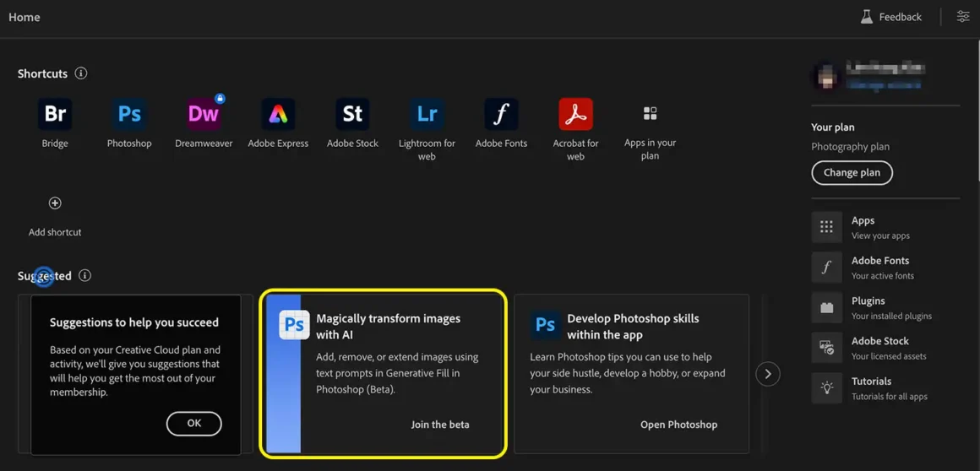Click the Adobe Stock icon in sidebar

827,348
